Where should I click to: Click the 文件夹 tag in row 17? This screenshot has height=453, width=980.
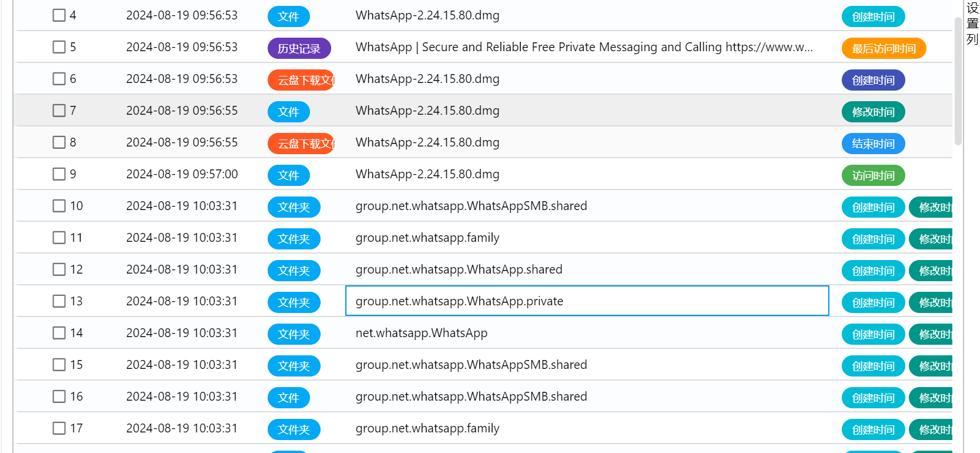294,429
